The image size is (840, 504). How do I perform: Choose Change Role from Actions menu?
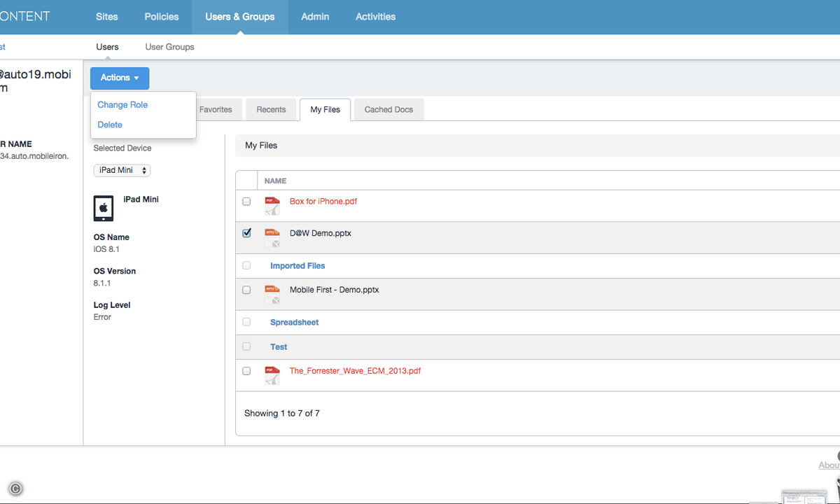tap(122, 104)
